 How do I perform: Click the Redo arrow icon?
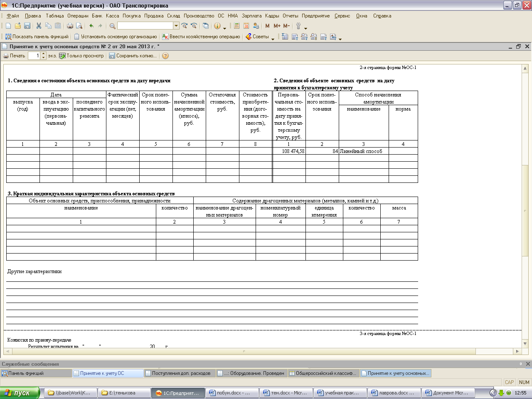tap(100, 26)
